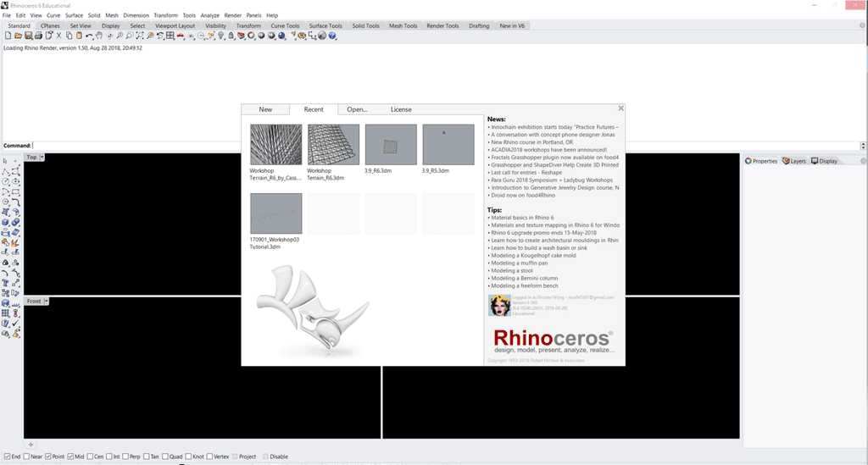Open the Workshop Terrain_R6.3dm thumbnail
The height and width of the screenshot is (465, 868).
(333, 144)
